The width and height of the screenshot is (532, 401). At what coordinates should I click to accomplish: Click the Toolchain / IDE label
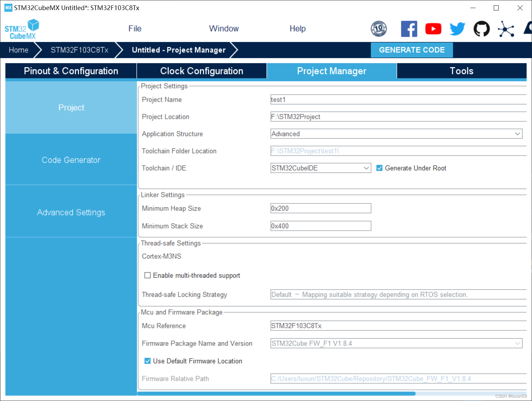coord(164,168)
